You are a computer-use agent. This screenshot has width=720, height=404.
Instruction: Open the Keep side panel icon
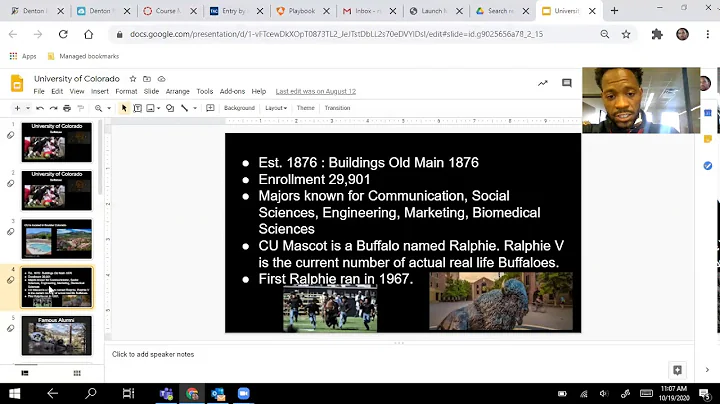pyautogui.click(x=708, y=139)
